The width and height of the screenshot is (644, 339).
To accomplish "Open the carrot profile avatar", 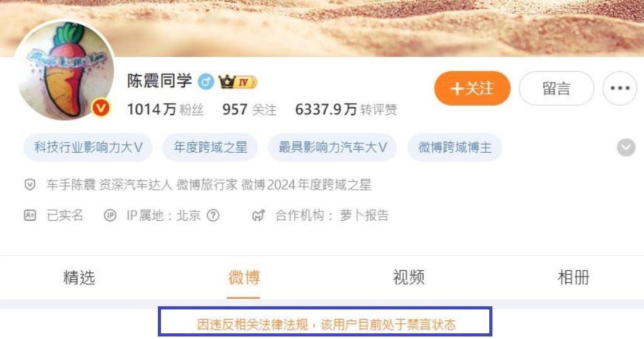I will coord(65,70).
